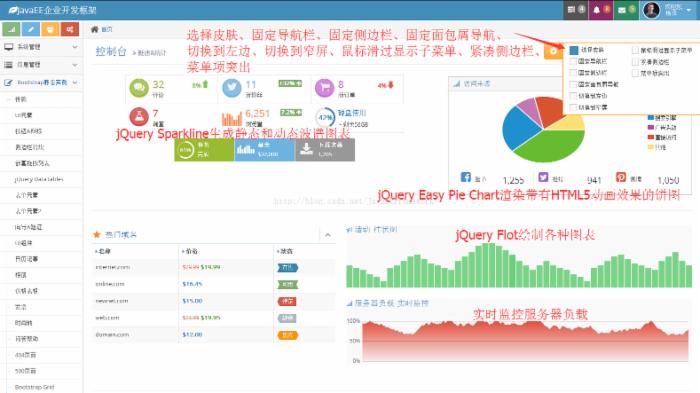
Task: Click the 首页 breadcrumb link
Action: [107, 29]
